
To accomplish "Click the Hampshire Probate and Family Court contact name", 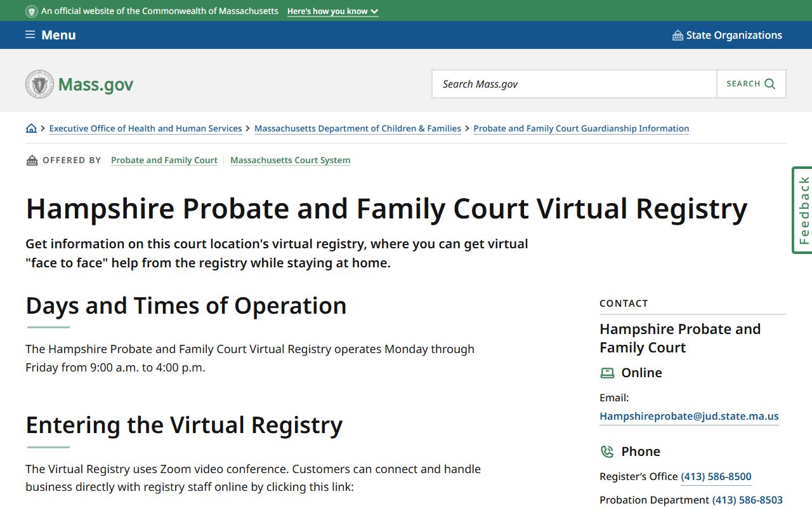I will [x=680, y=338].
